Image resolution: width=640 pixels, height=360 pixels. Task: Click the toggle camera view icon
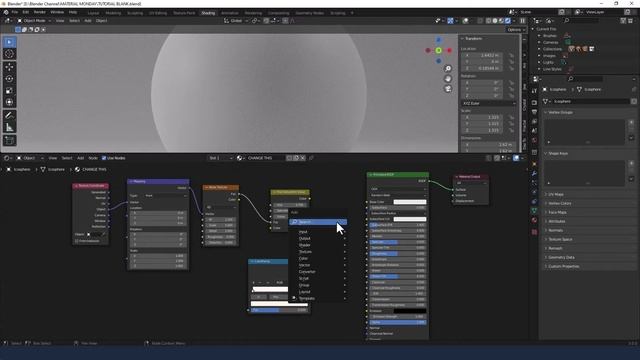pos(448,89)
